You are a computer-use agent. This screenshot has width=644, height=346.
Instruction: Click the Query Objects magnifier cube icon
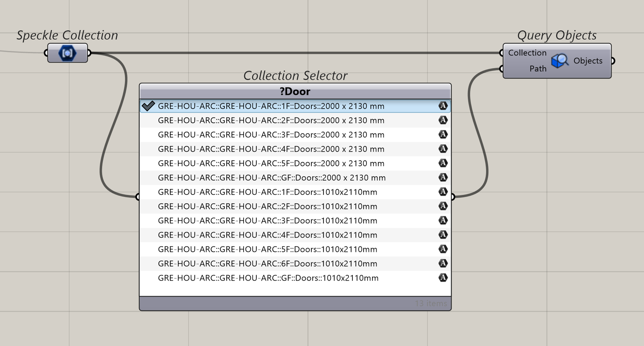point(560,61)
